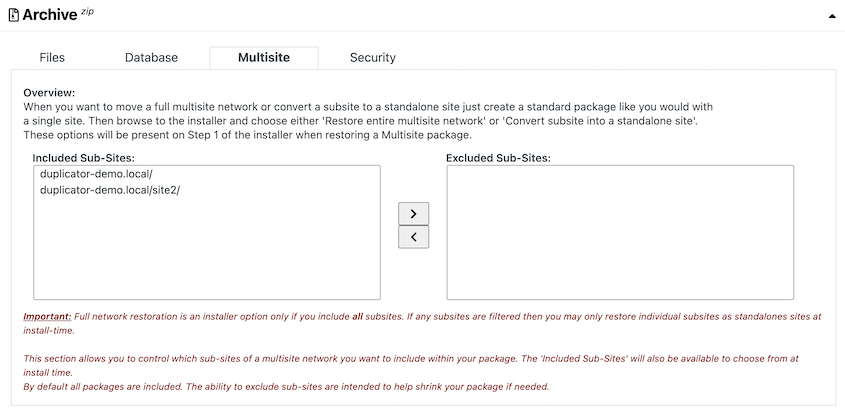This screenshot has width=845, height=412.
Task: Click empty area of Included Sub-Sites list
Action: coord(207,250)
